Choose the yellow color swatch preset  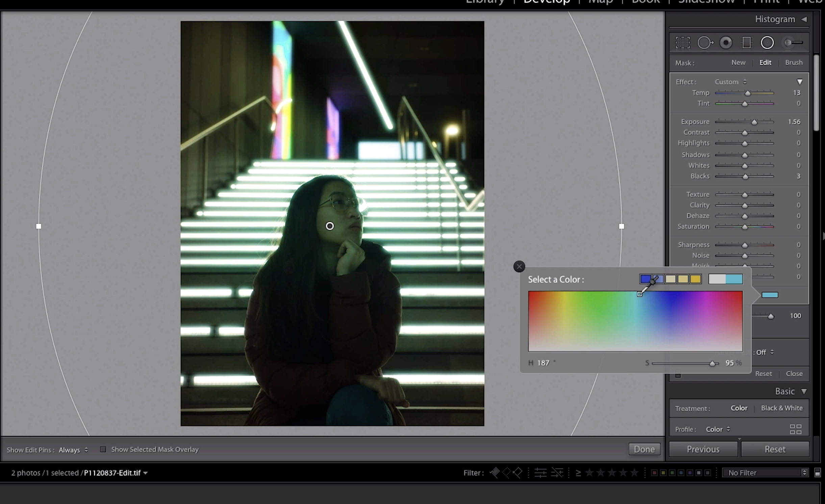pos(695,279)
